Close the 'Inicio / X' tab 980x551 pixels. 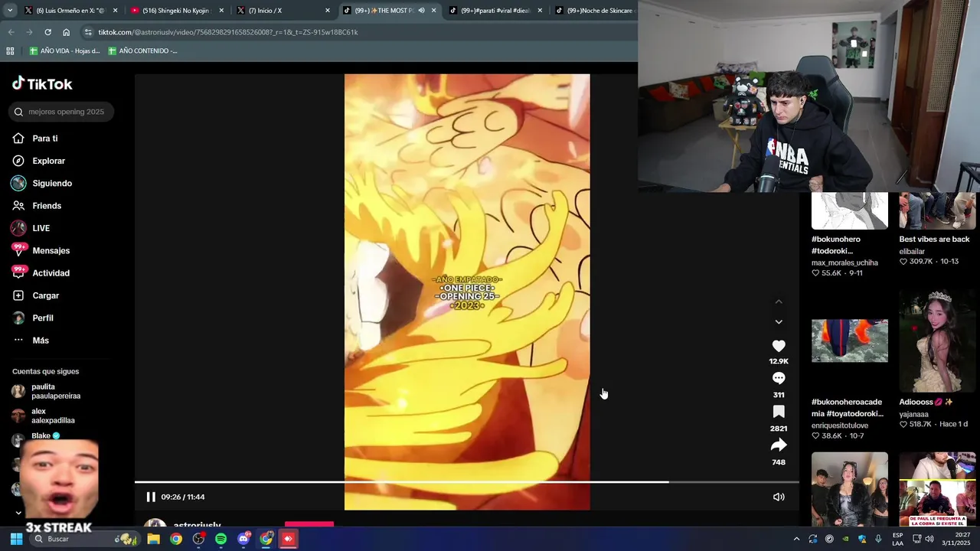328,11
